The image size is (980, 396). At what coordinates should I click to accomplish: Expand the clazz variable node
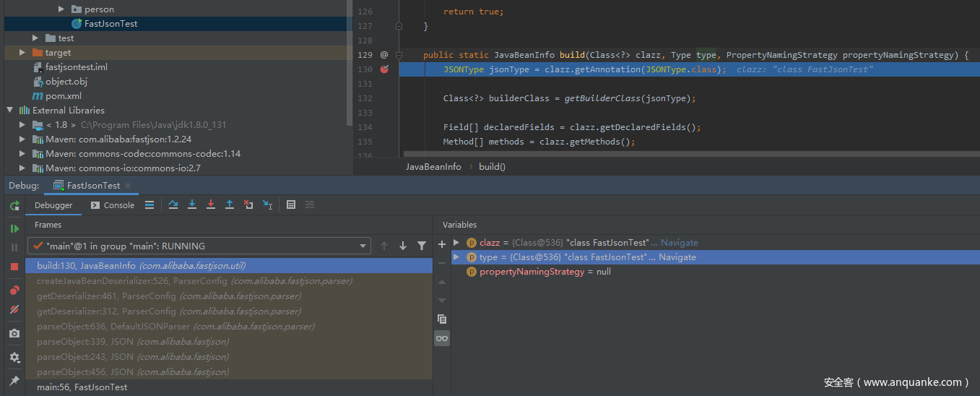(x=456, y=243)
